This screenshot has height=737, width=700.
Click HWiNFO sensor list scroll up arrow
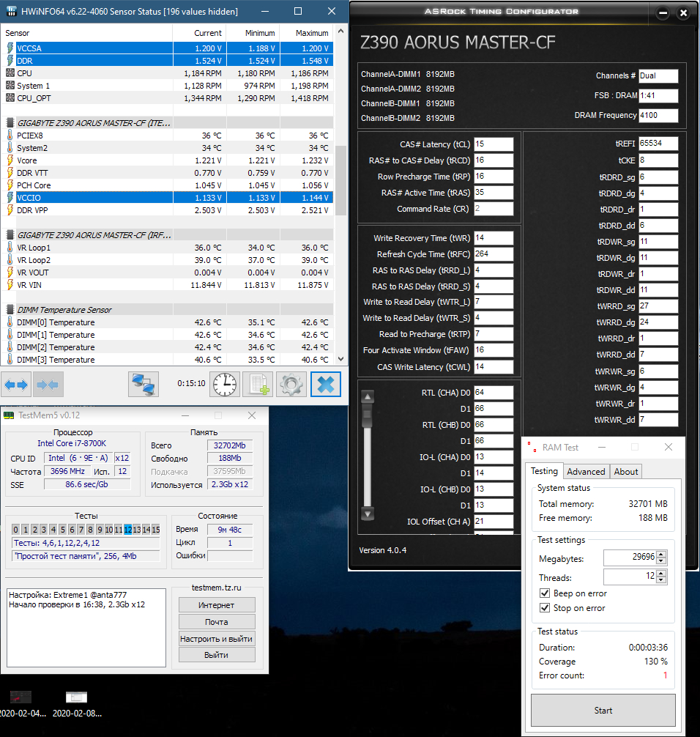341,31
